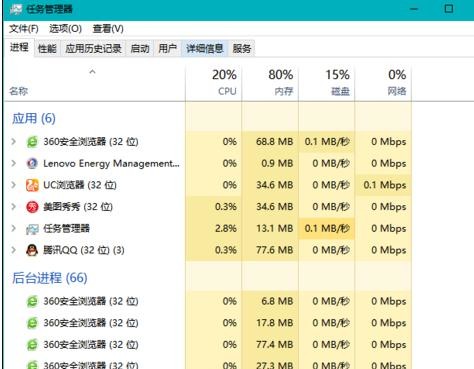Switch to the 启动 tab
474x369 pixels.
pos(140,49)
